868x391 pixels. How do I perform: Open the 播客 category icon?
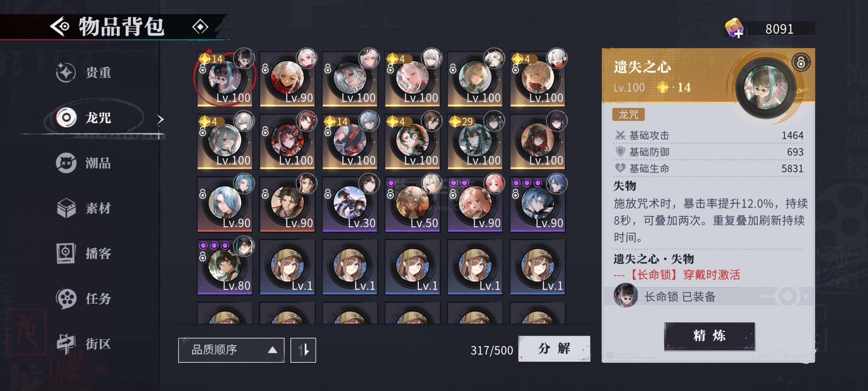coord(66,253)
